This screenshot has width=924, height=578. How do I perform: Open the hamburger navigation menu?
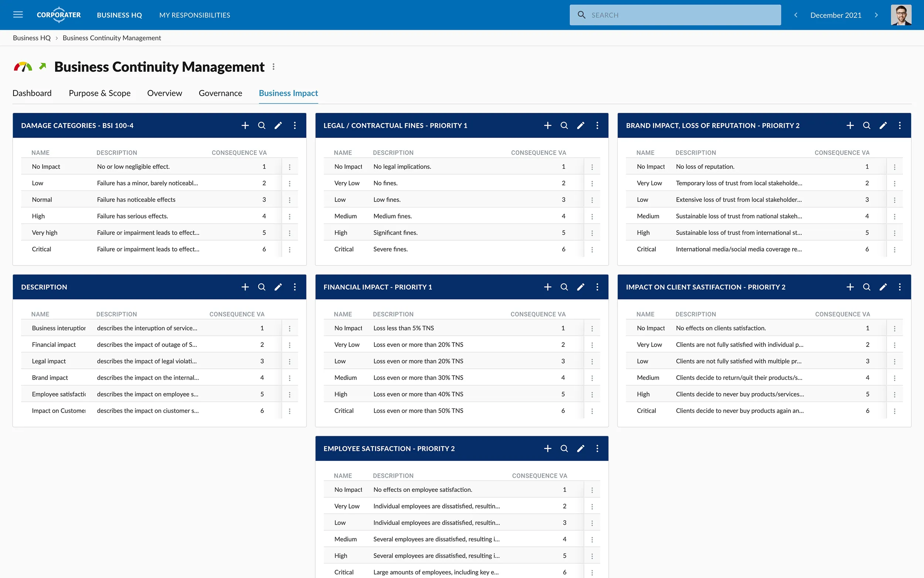(18, 15)
